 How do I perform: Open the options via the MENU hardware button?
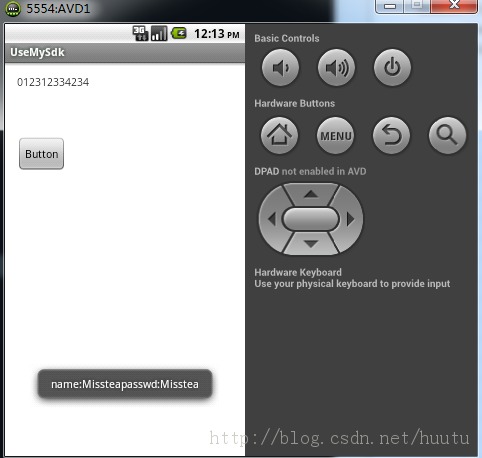[335, 135]
